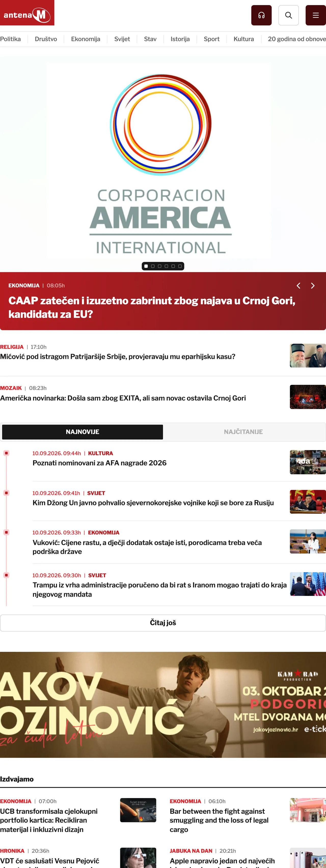Select sixth carousel dot
326x868 pixels.
coord(180,266)
